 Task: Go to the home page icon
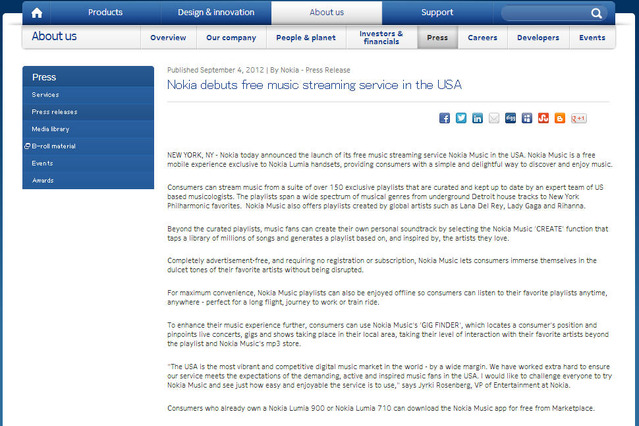coord(37,13)
